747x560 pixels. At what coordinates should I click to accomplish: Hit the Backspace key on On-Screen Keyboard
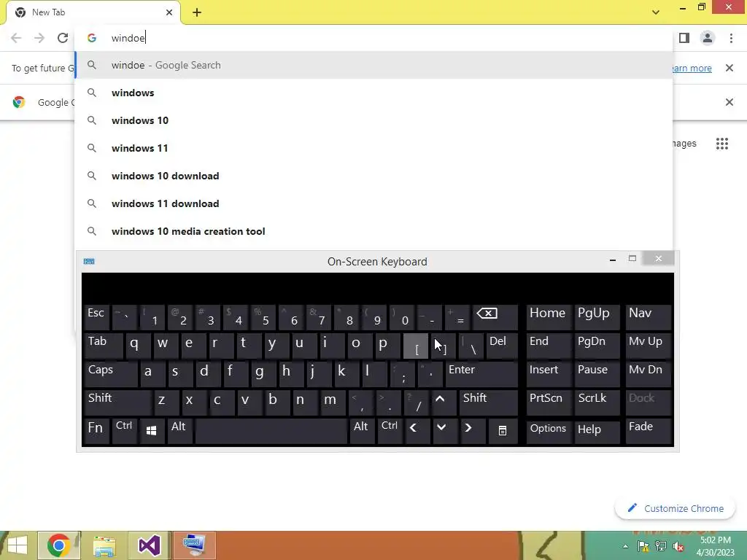pos(495,317)
